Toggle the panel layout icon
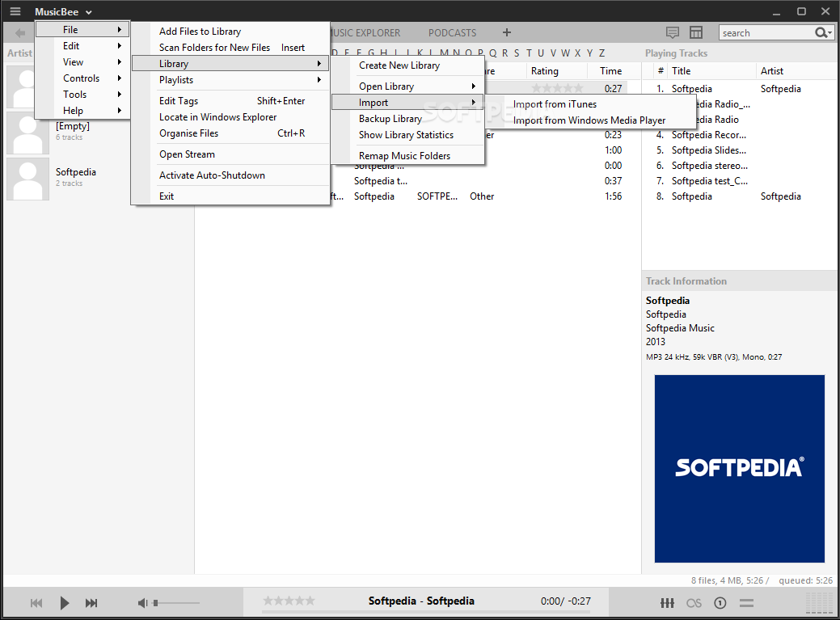Viewport: 840px width, 620px height. click(695, 32)
